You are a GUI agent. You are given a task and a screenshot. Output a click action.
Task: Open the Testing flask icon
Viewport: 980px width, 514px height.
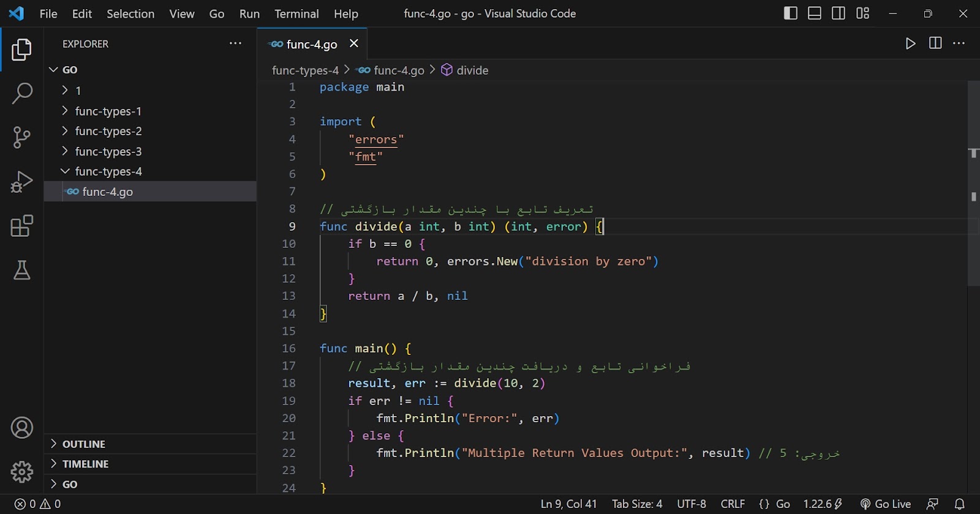pos(21,270)
